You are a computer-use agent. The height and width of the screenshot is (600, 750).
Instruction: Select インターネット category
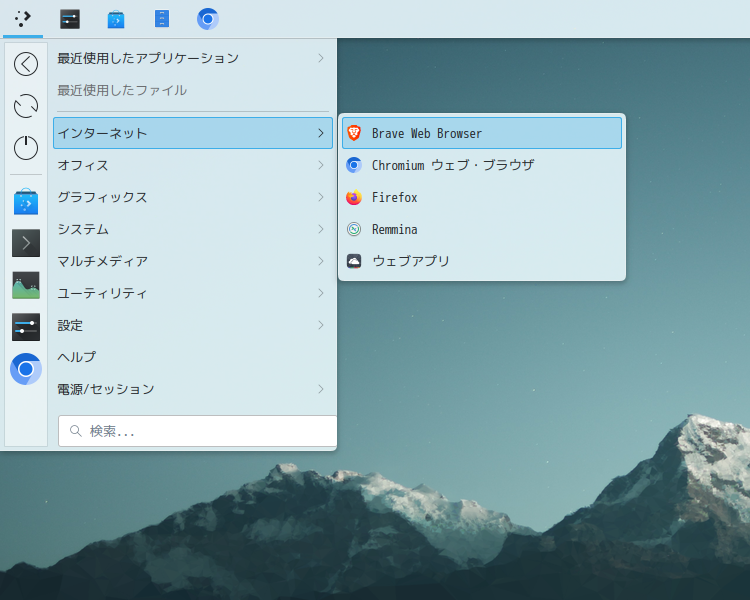click(193, 133)
